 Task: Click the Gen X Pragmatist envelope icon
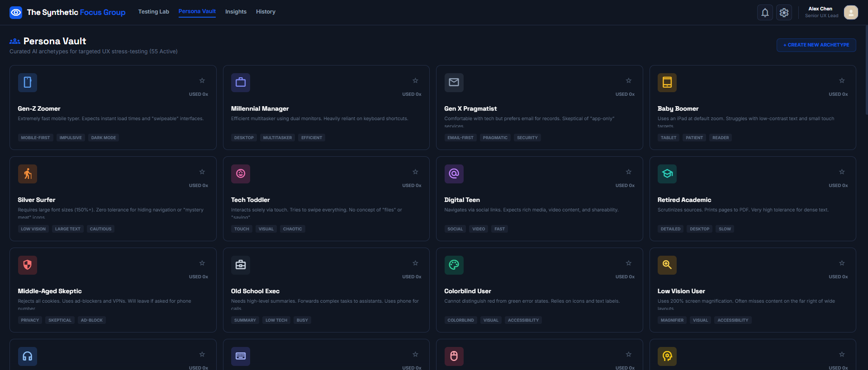pyautogui.click(x=454, y=83)
